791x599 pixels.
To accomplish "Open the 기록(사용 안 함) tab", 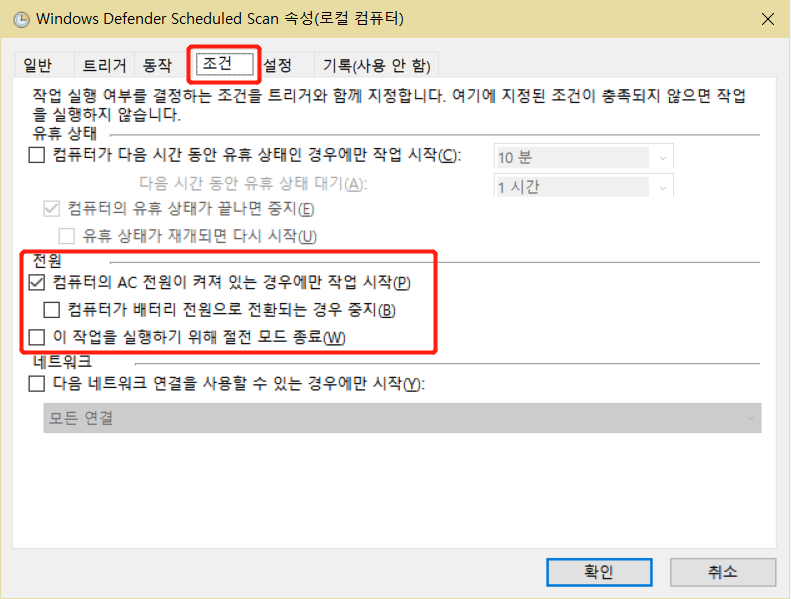I will pos(376,65).
